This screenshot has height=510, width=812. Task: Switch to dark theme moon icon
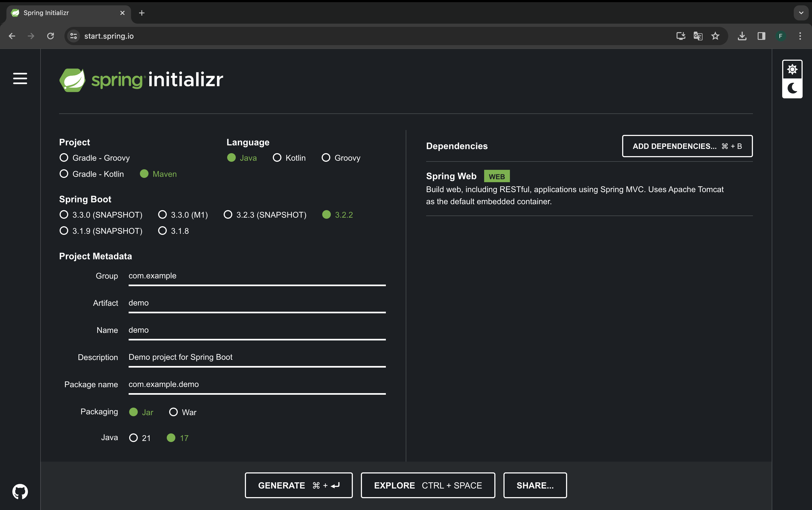pos(792,88)
